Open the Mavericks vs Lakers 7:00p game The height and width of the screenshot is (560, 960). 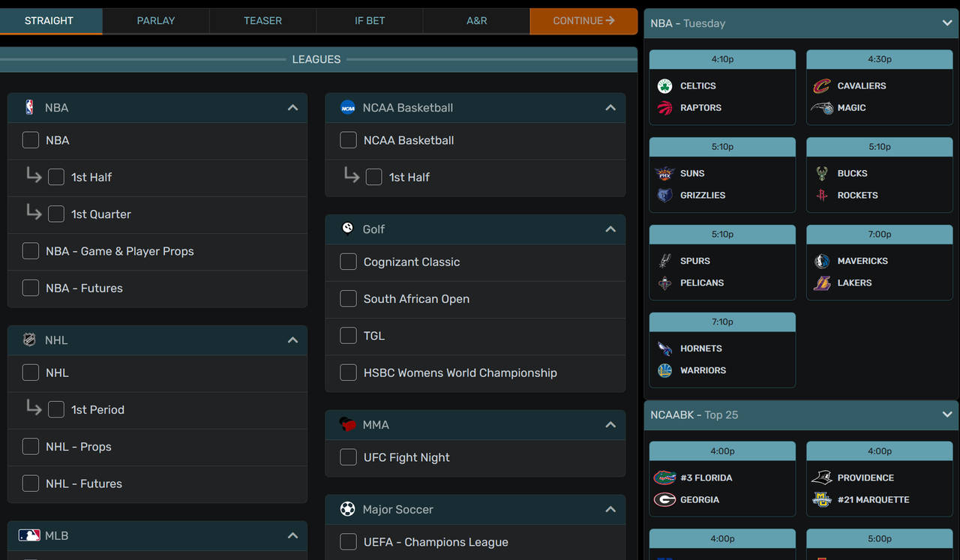pos(880,262)
